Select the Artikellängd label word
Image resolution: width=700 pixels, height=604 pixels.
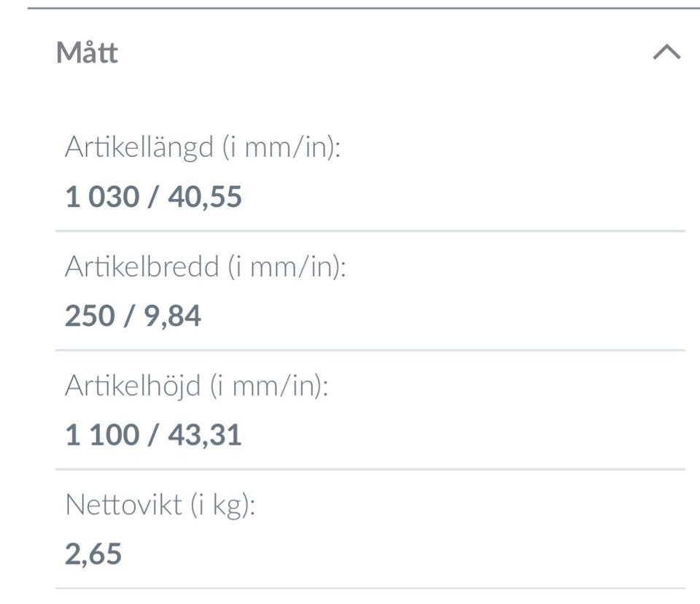tap(139, 147)
